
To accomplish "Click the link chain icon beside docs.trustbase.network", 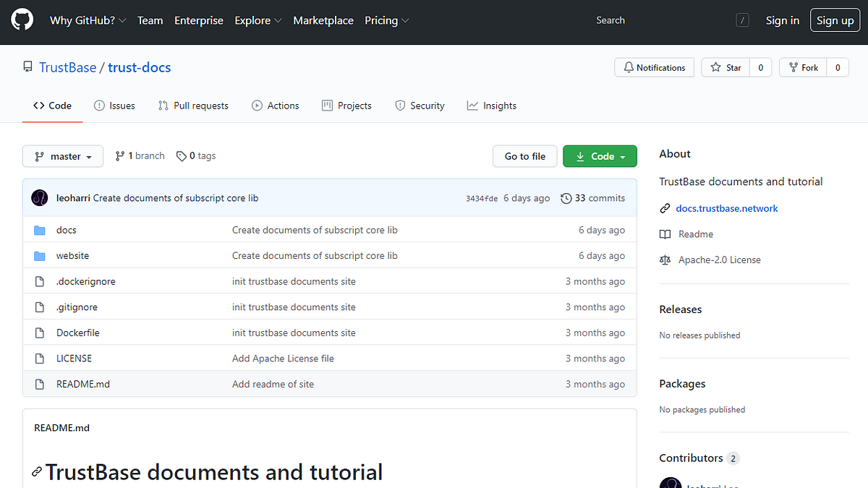I will 665,208.
